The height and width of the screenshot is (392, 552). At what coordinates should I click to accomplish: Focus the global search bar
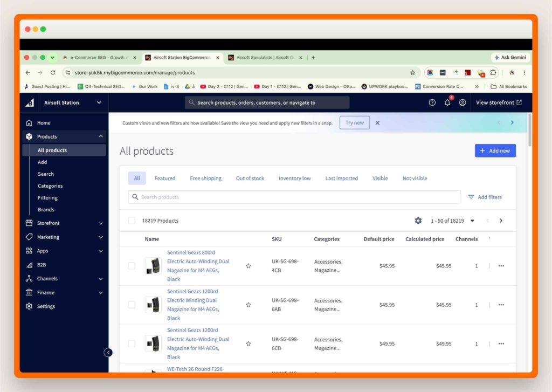[267, 102]
